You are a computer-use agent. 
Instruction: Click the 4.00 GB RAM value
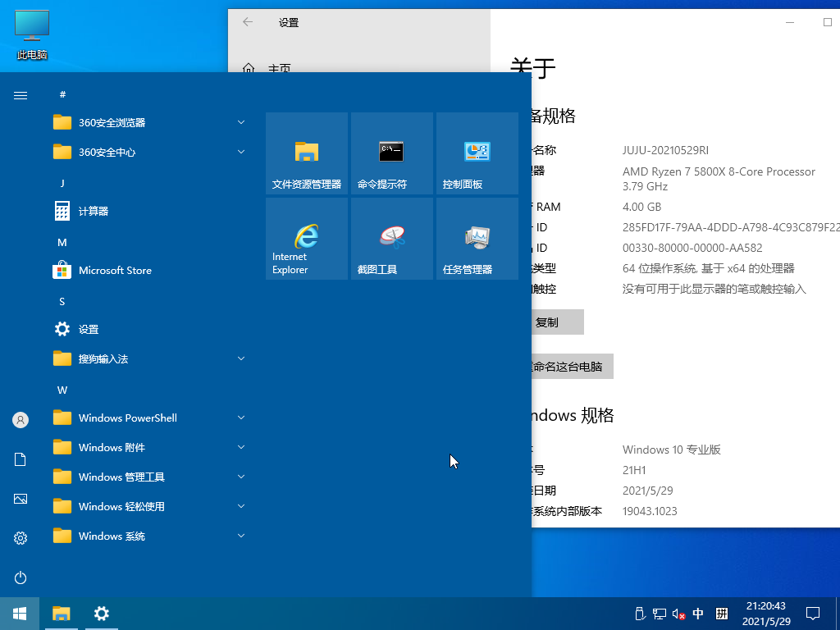(641, 207)
